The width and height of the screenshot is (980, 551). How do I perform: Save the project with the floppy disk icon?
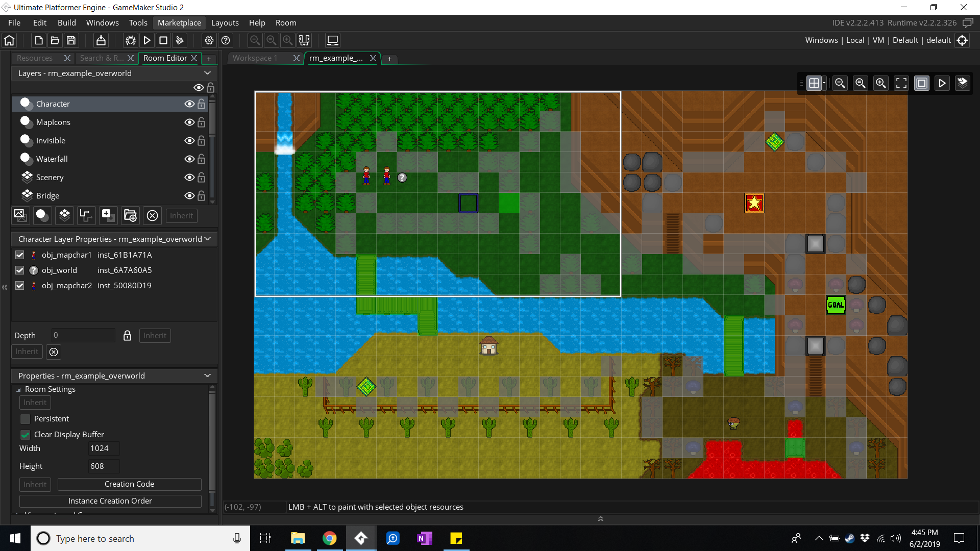click(71, 40)
